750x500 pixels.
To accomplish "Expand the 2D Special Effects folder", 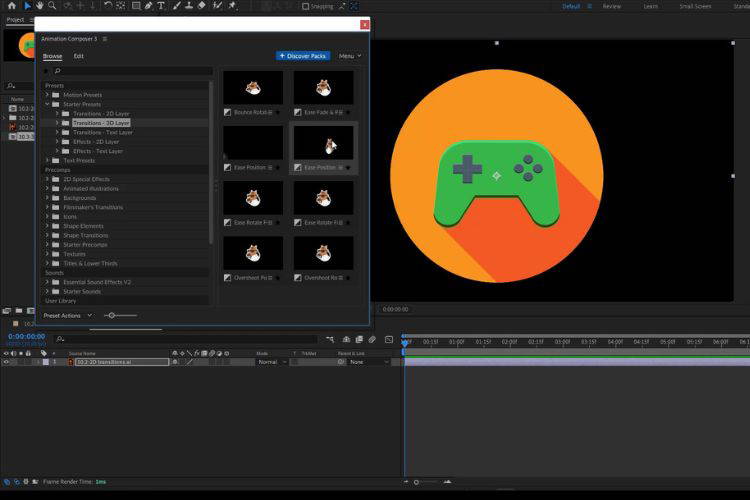I will [47, 179].
